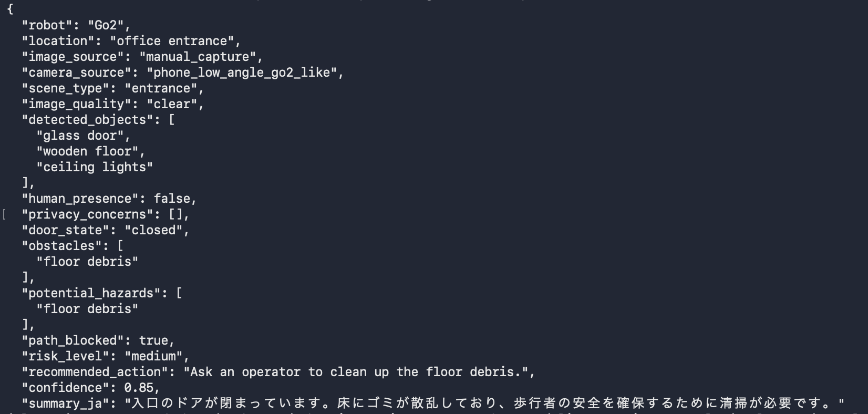The height and width of the screenshot is (414, 868).
Task: Click the true value of path_blocked
Action: click(x=153, y=340)
